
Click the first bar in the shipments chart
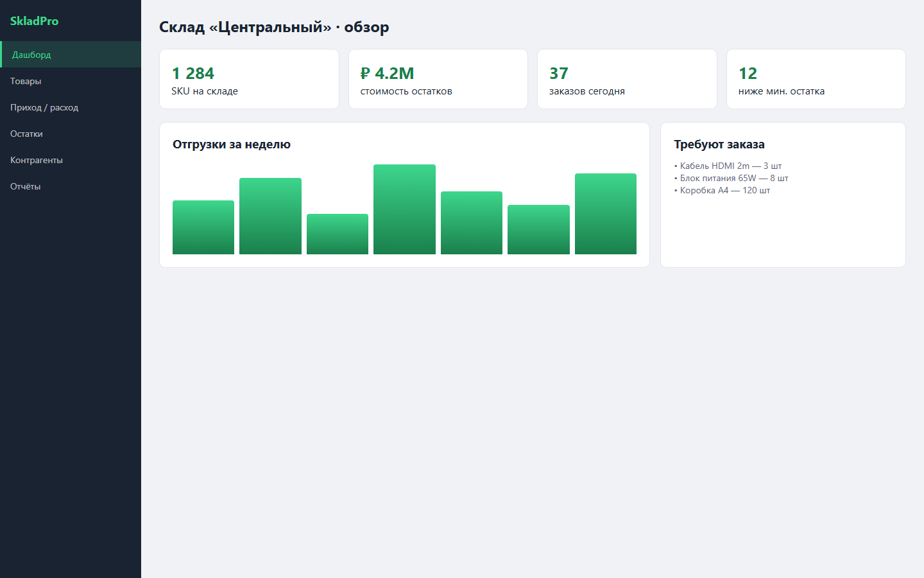click(203, 227)
